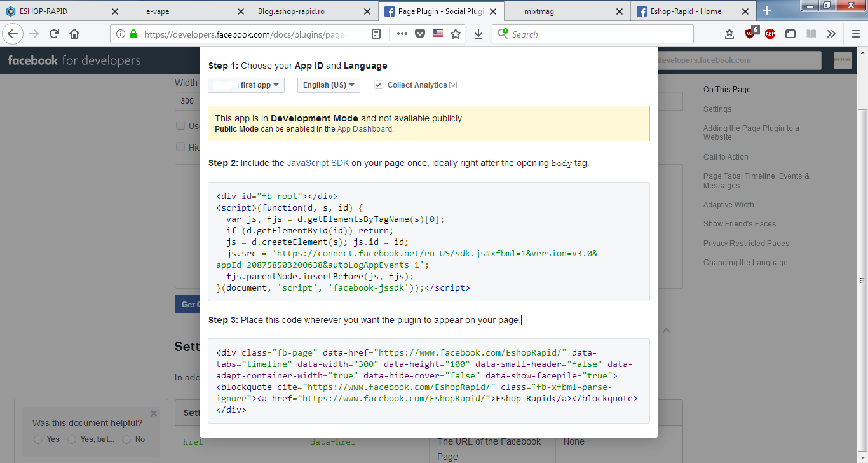Open the App Dashboard link
Image resolution: width=868 pixels, height=463 pixels.
click(x=365, y=129)
